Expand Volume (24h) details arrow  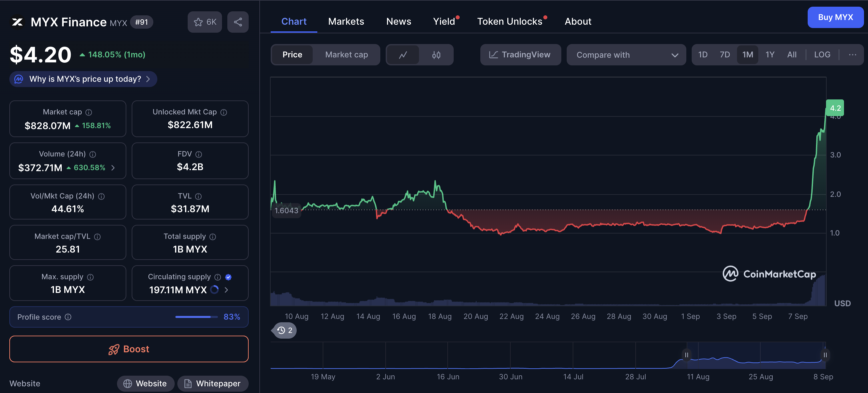tap(113, 168)
